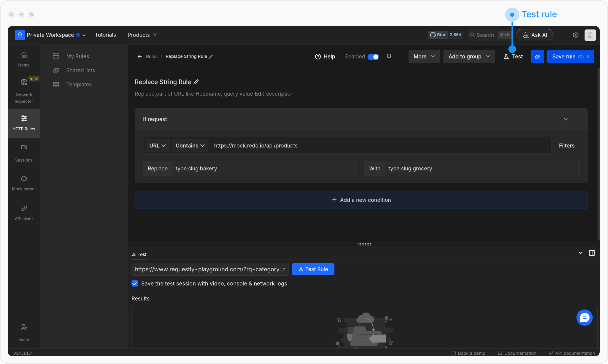Click the blue share link icon button
This screenshot has height=364, width=608.
537,56
